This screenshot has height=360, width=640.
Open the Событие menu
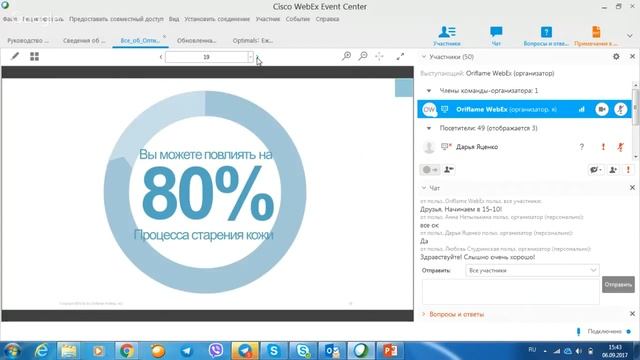click(298, 19)
